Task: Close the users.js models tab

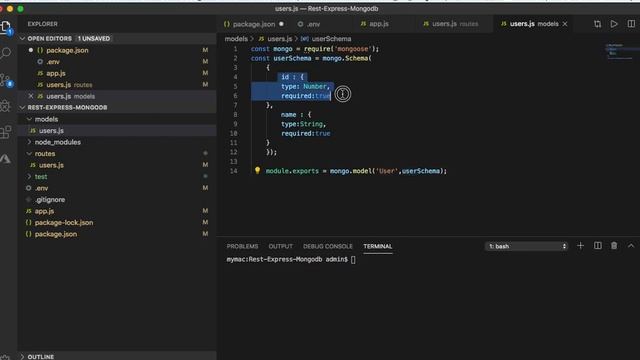Action: [x=565, y=24]
